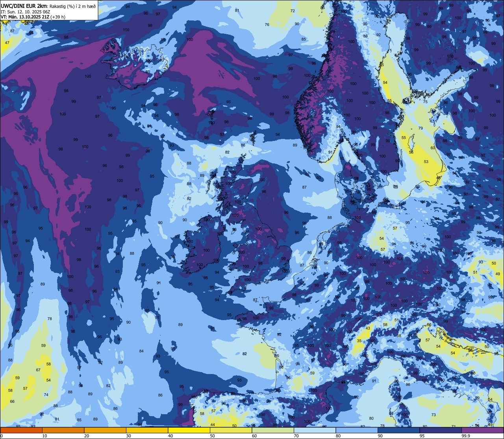Screen dimensions: 504x439
Task: Click the '44' humidity value on map
Action: click(x=213, y=424)
